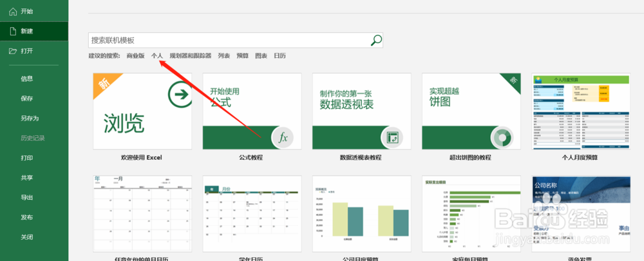Focus the 搜索联机模板 search box
The height and width of the screenshot is (261, 644).
click(x=235, y=41)
